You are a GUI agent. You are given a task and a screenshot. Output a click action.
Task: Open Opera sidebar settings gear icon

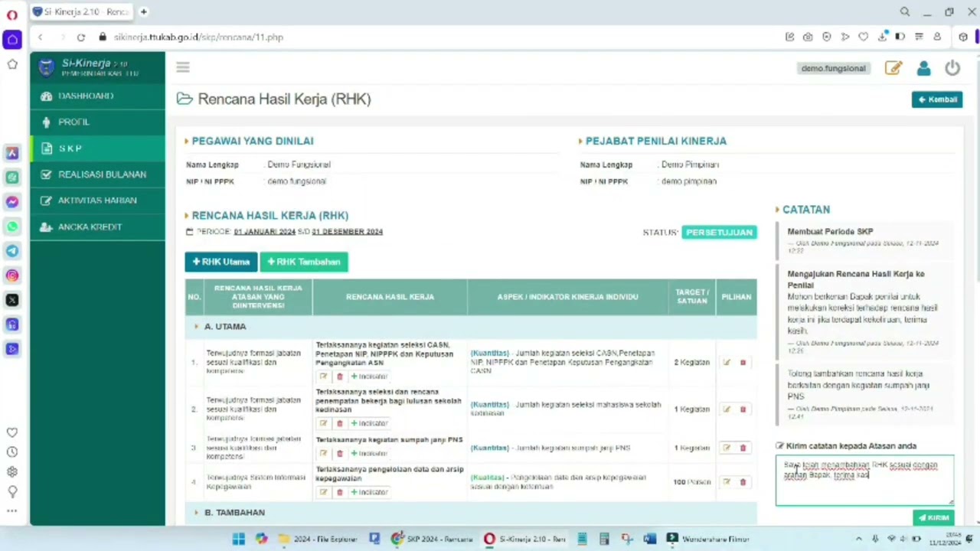tap(12, 472)
